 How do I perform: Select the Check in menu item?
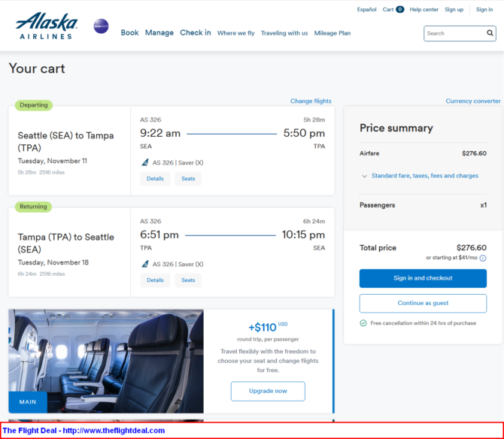point(196,33)
